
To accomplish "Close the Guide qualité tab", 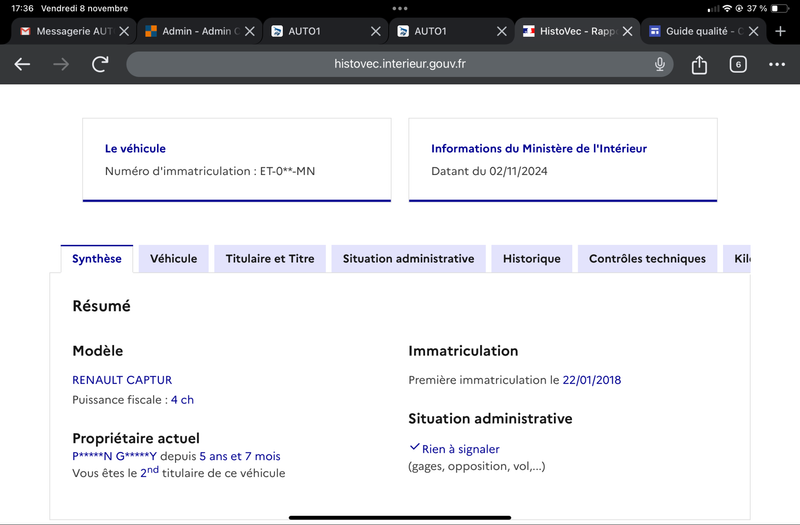I will pyautogui.click(x=754, y=32).
